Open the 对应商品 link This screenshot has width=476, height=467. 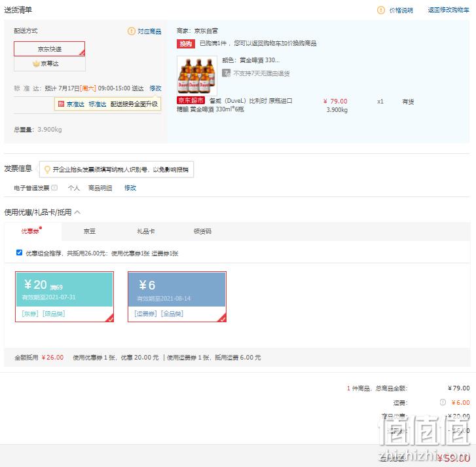pyautogui.click(x=149, y=31)
